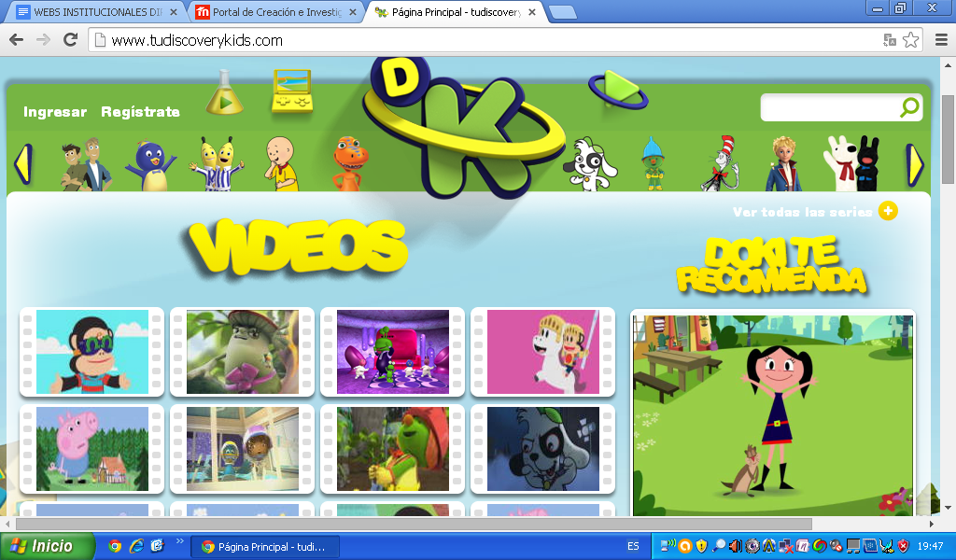This screenshot has height=560, width=956.
Task: Click yellow plus next to Ver todas las series
Action: click(x=888, y=211)
